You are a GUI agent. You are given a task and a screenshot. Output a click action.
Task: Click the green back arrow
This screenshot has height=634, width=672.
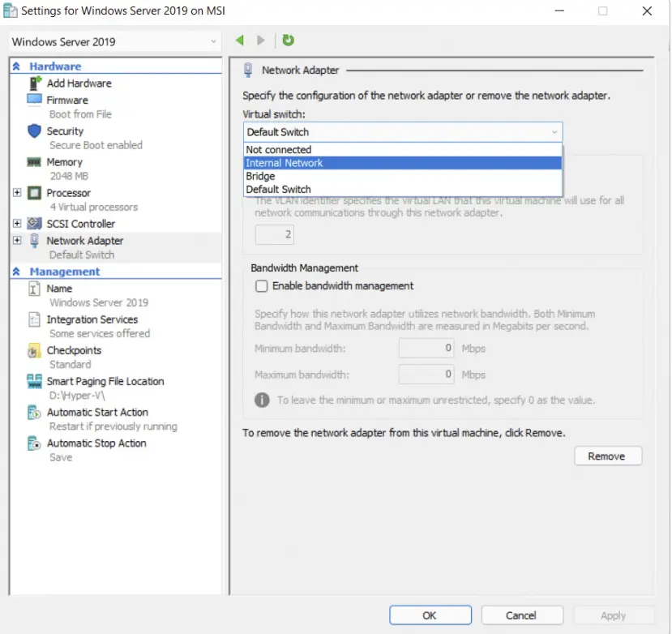coord(240,41)
